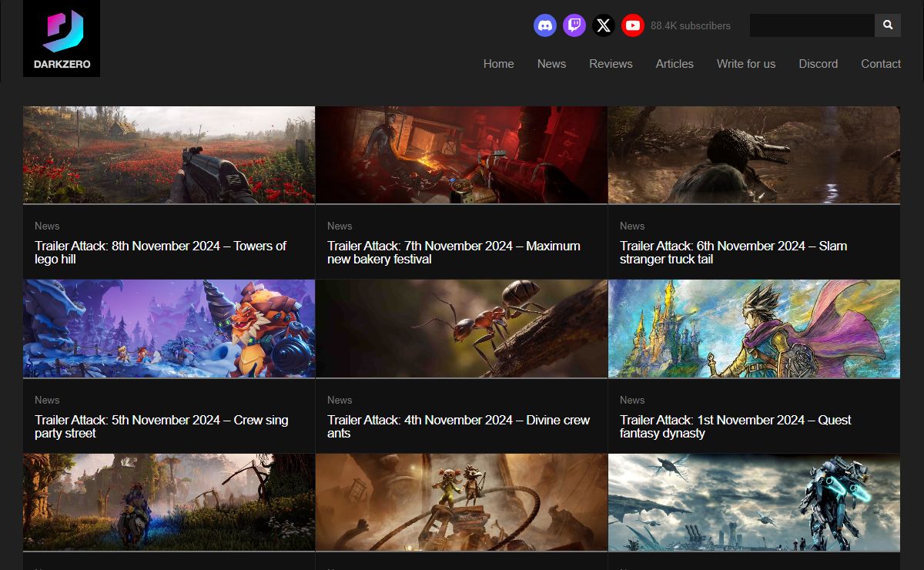Open Trailer Attack 7th November Maximum new bakery festival
The height and width of the screenshot is (570, 924).
tap(454, 253)
